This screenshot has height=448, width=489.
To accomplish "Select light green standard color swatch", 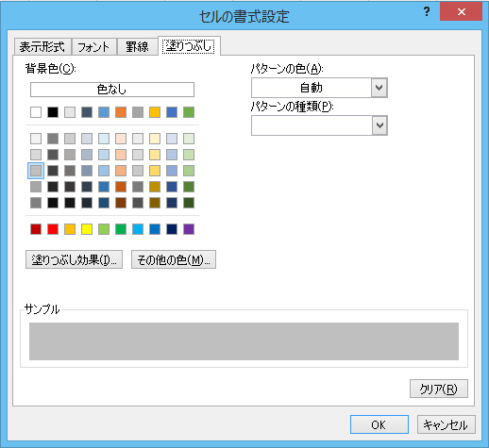I will click(104, 229).
